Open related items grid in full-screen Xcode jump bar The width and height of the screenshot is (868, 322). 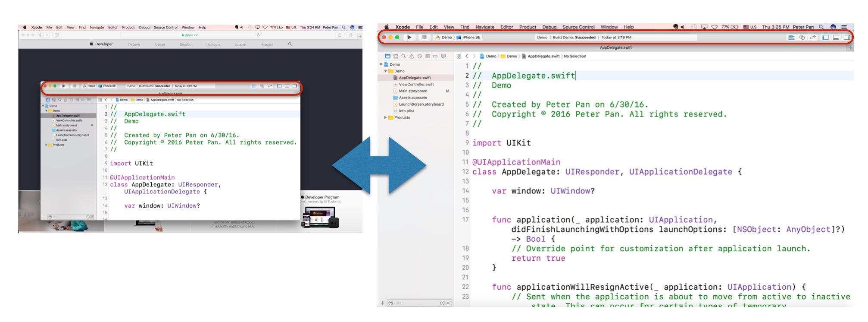pos(459,56)
